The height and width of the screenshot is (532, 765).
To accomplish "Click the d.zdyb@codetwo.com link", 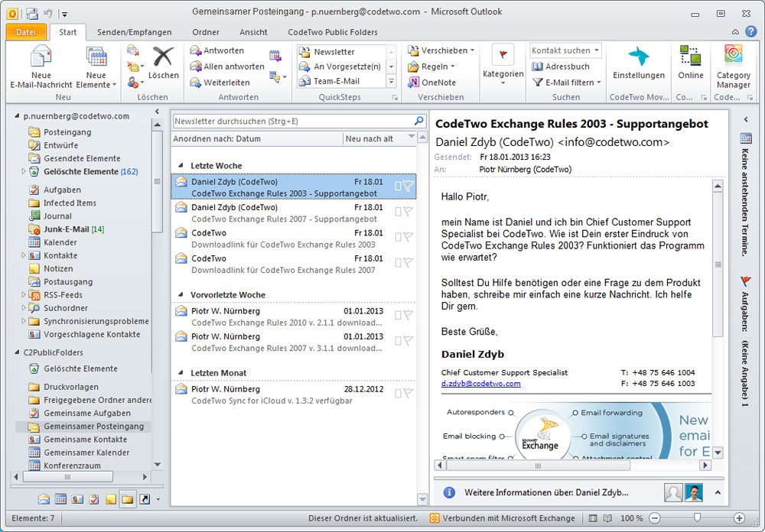I will 480,384.
